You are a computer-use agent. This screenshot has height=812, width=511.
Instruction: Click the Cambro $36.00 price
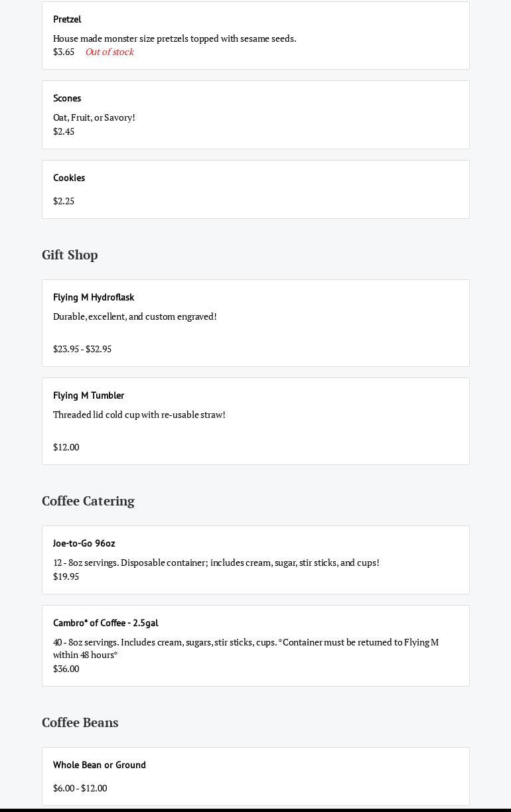click(x=66, y=669)
